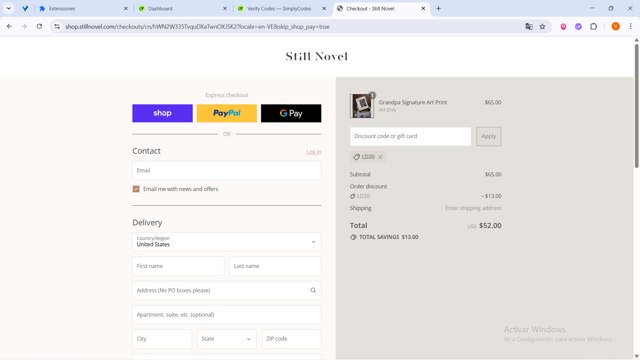Click the First name field

coord(178,266)
